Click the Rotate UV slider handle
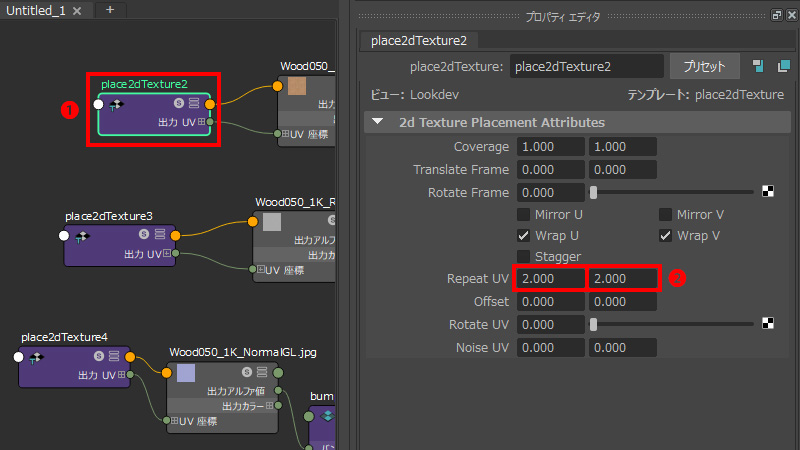 coord(594,324)
